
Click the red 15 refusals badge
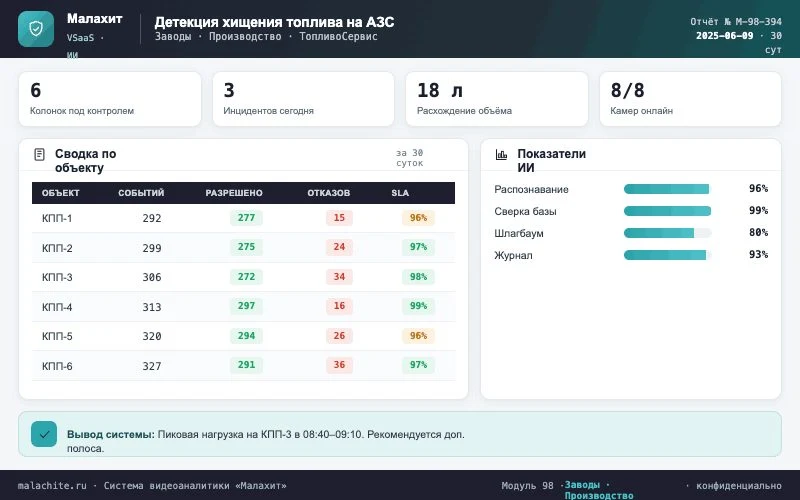click(339, 218)
